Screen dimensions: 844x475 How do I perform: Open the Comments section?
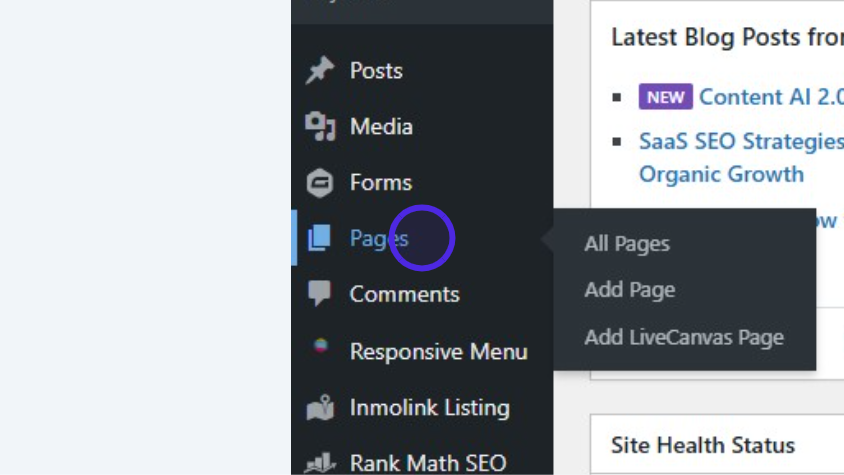pos(404,294)
